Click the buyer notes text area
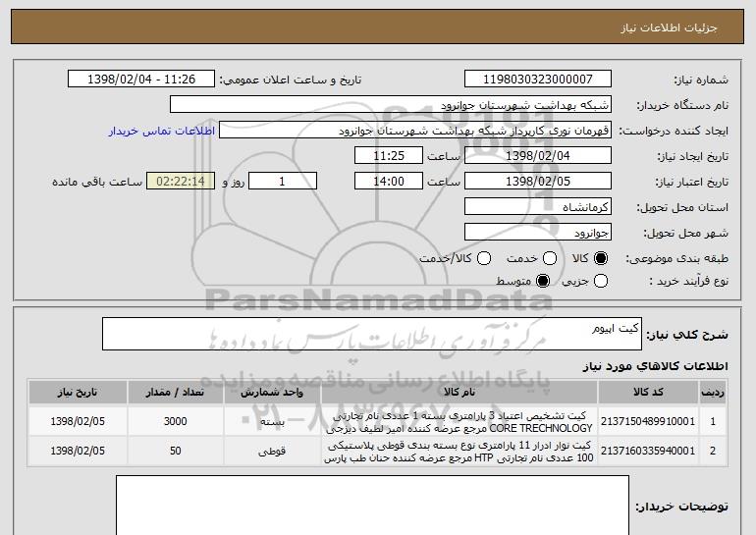This screenshot has height=535, width=756. [373, 506]
